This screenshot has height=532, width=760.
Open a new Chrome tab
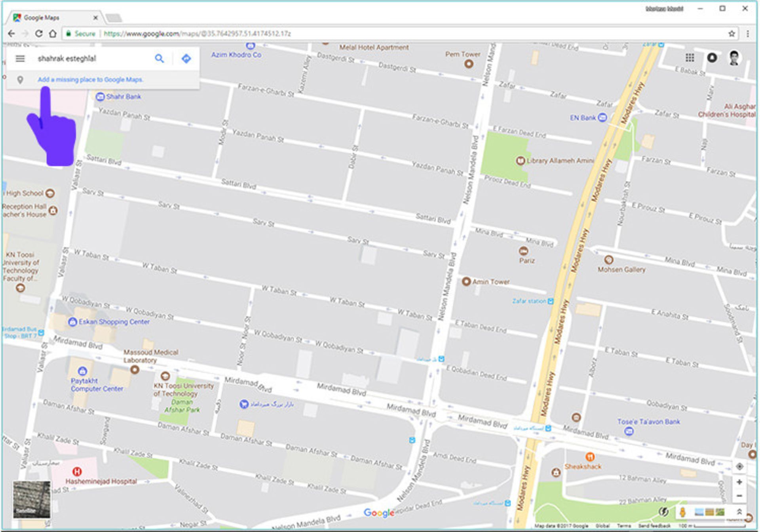coord(114,18)
